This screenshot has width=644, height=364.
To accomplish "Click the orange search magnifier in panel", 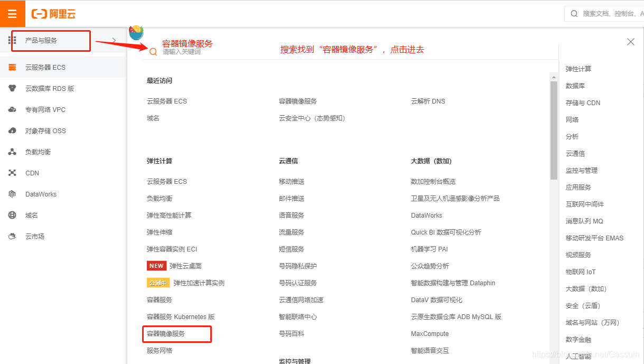I will (x=153, y=52).
